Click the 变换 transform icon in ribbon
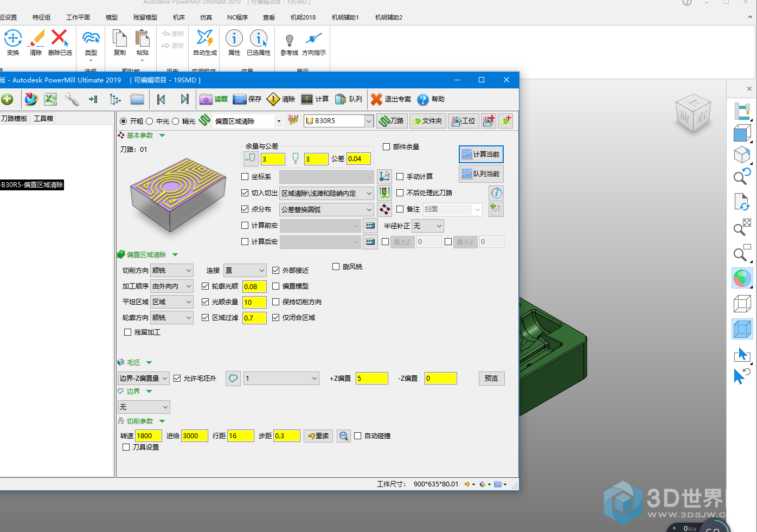 click(x=13, y=39)
